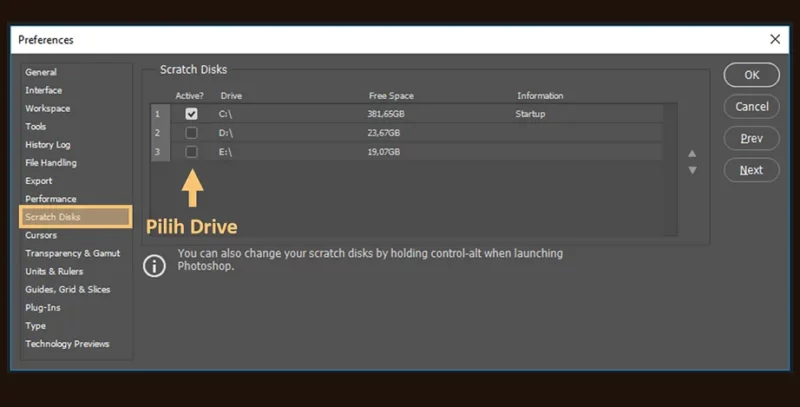Enable the D:\ drive as scratch disk
Image resolution: width=800 pixels, height=407 pixels.
click(191, 133)
